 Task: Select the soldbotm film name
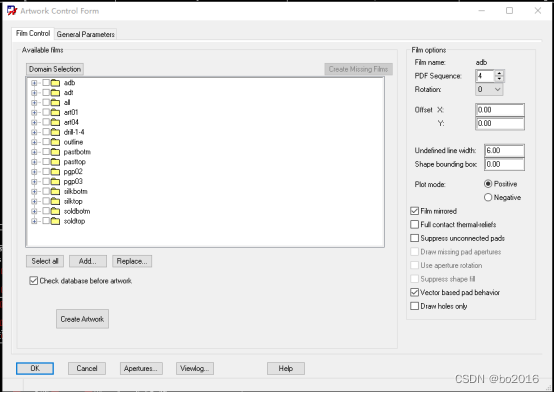(x=77, y=211)
